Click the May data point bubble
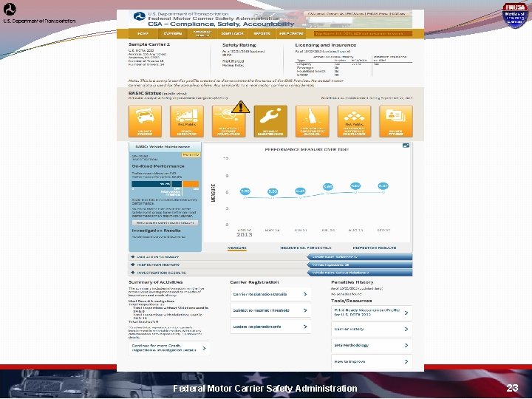Viewport: 532px width, 399px height. click(273, 191)
